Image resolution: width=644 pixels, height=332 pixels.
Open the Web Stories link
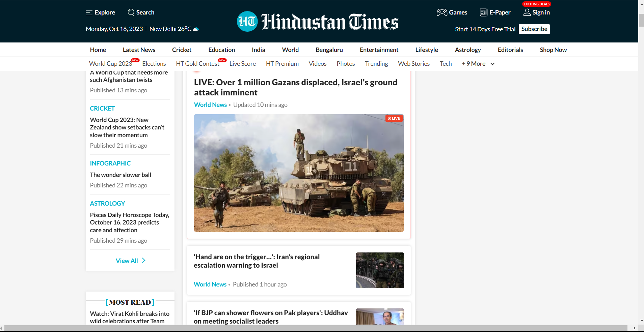pos(414,64)
